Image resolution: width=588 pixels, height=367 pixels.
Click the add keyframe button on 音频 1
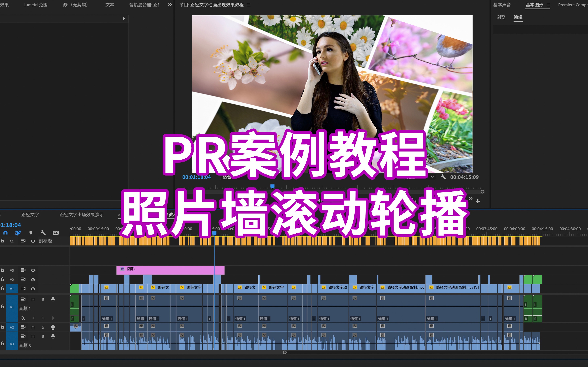pos(43,318)
